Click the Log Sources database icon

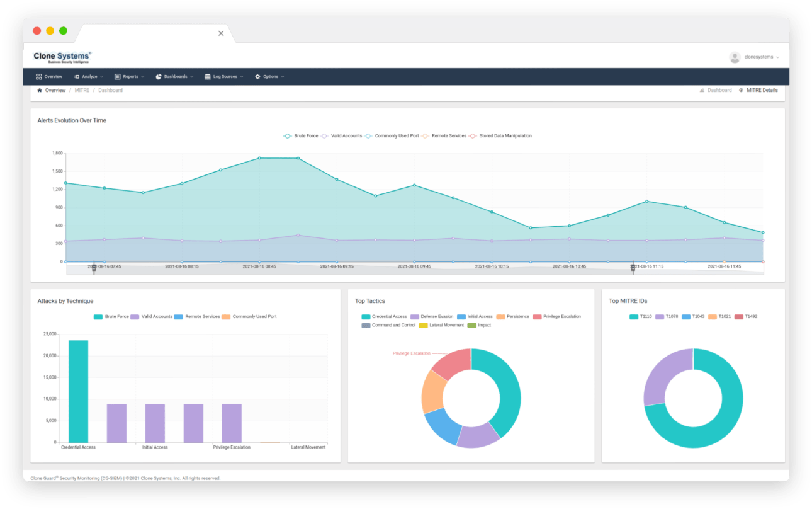pos(208,77)
